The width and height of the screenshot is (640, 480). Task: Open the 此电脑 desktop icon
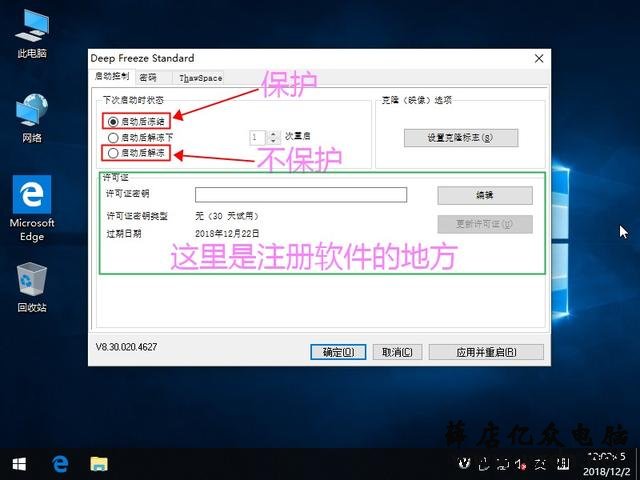click(x=32, y=34)
